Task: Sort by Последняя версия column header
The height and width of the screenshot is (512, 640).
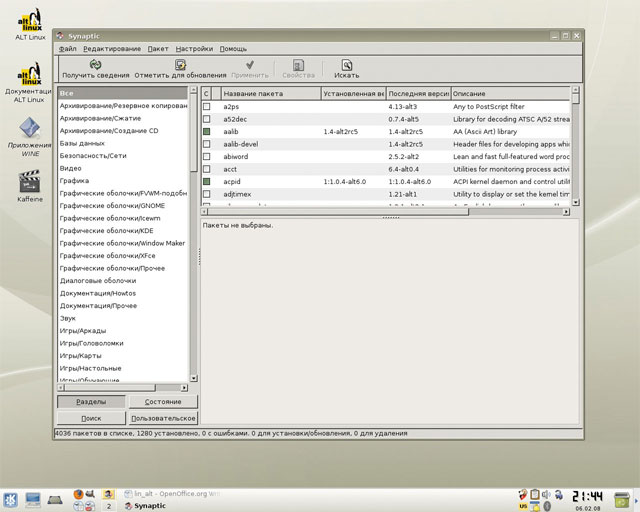Action: click(418, 93)
